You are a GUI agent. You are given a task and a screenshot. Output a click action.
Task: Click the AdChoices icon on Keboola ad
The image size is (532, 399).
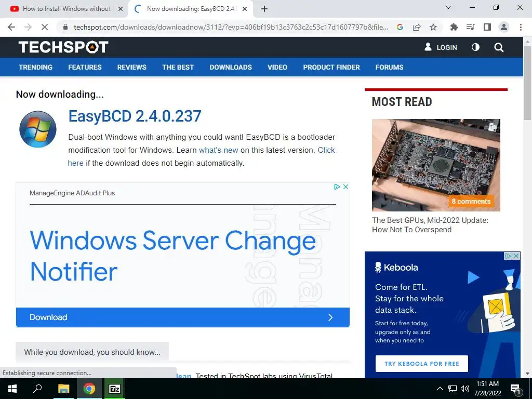(x=508, y=256)
